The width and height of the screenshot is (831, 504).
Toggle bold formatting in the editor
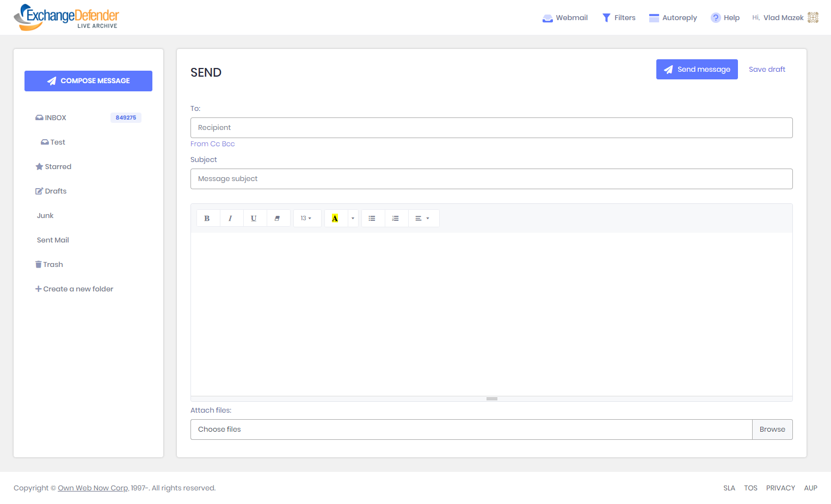coord(207,218)
